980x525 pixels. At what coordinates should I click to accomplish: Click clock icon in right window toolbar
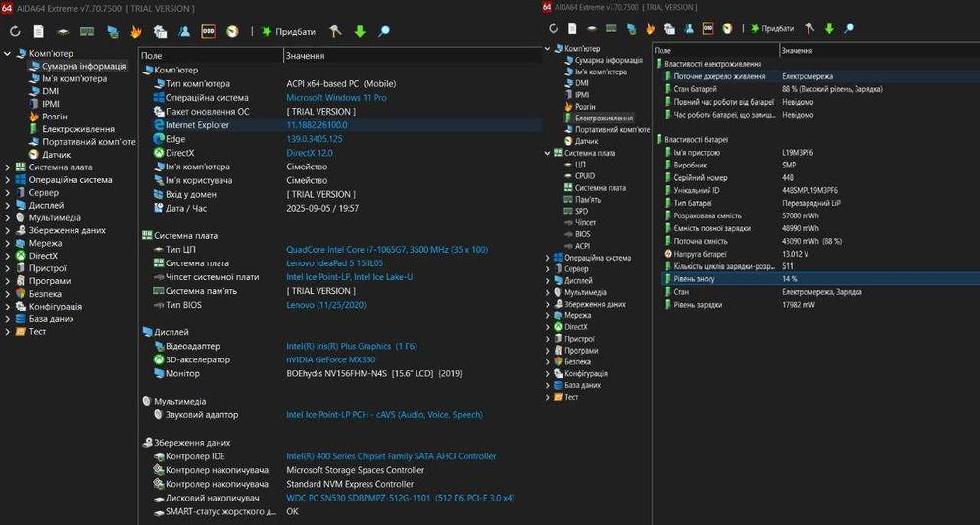(727, 28)
